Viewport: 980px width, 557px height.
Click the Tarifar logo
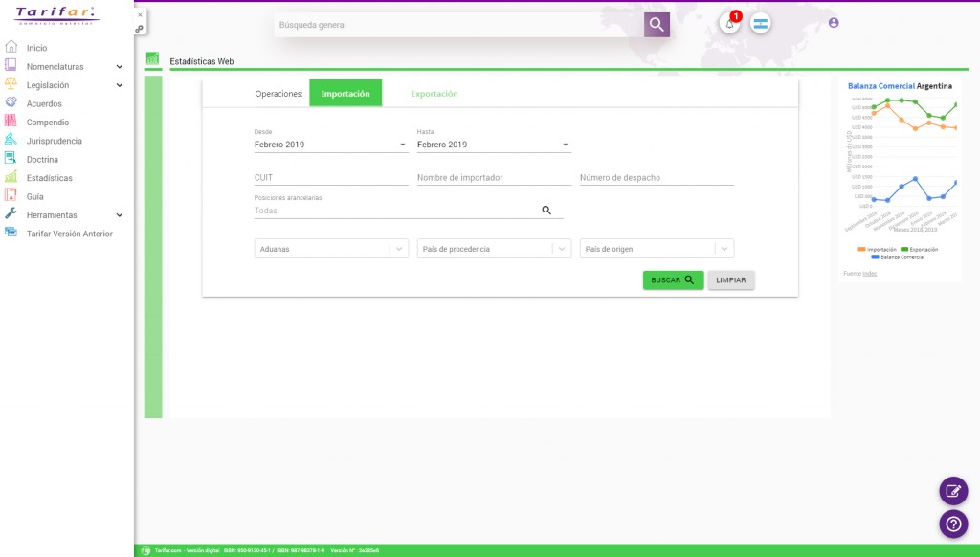coord(56,15)
